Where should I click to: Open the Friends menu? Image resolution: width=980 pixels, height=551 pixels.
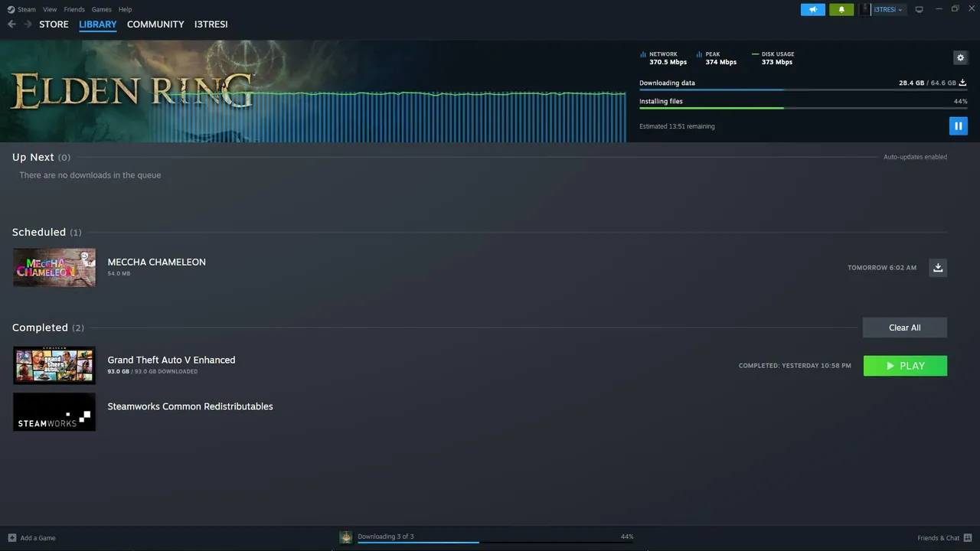[74, 9]
